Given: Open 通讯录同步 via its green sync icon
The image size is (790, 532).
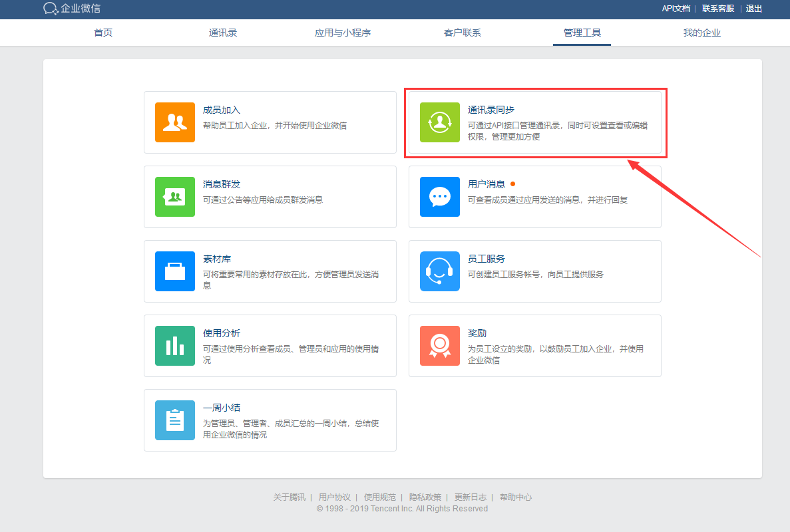Looking at the screenshot, I should coord(439,122).
